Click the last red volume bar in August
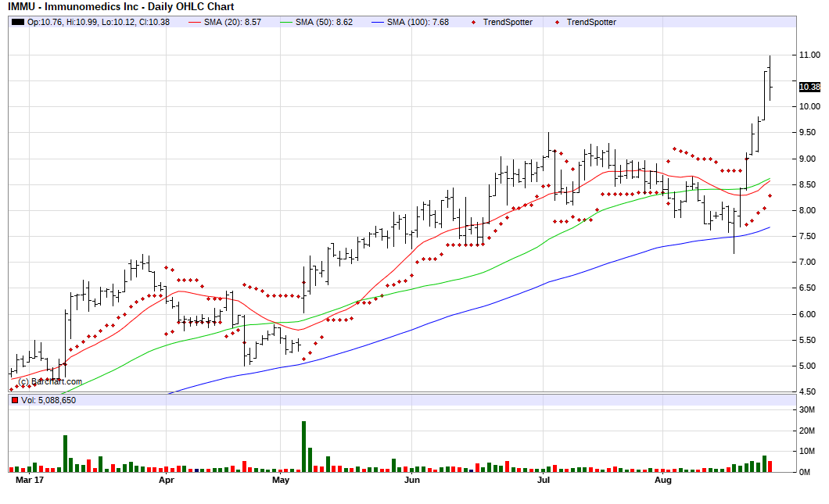This screenshot has width=829, height=504. (770, 466)
